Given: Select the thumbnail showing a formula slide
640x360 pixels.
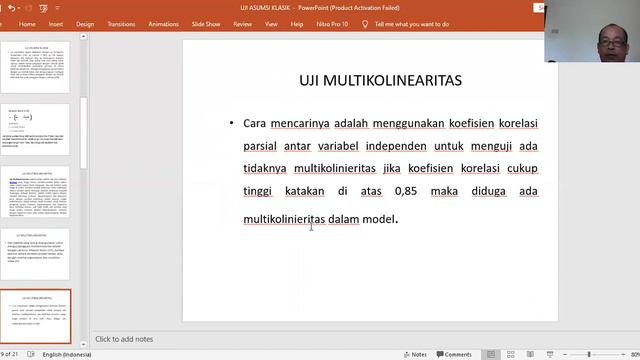Looking at the screenshot, I should pos(35,129).
